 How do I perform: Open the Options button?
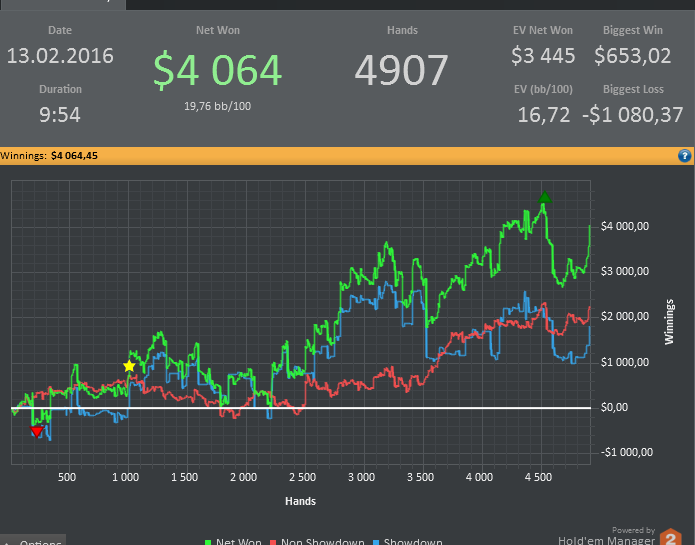(33, 540)
